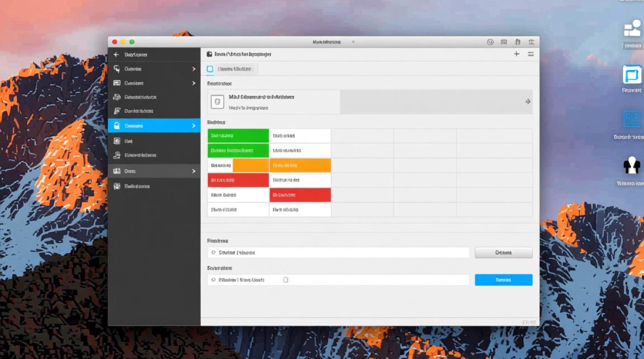Click the lock icon in the blue-highlighted sidebar row
This screenshot has height=359, width=644.
pos(116,126)
